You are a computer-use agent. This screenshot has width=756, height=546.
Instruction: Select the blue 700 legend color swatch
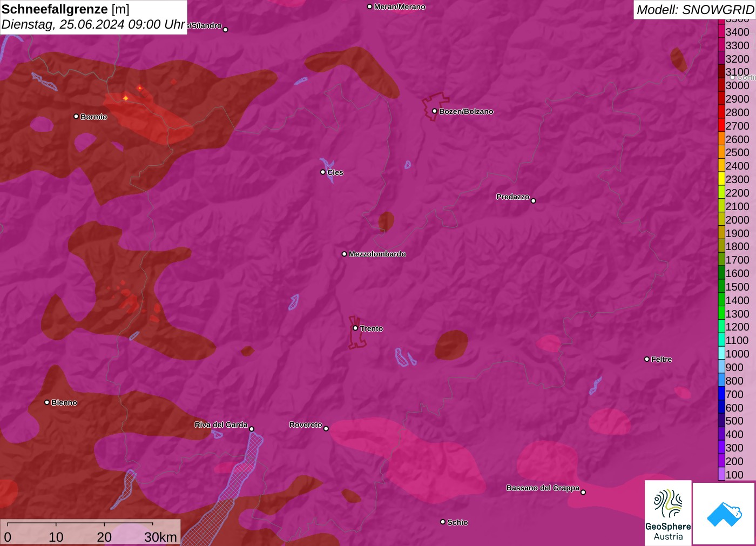pos(721,394)
